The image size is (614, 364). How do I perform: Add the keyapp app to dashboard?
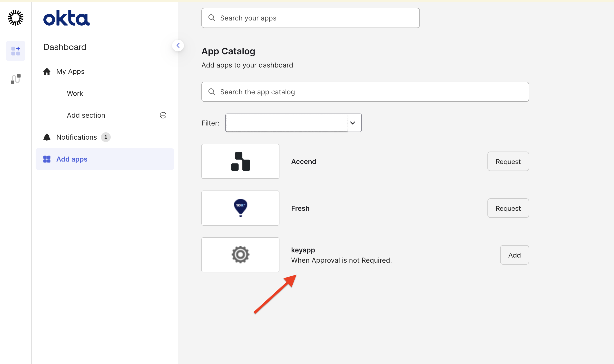point(514,255)
